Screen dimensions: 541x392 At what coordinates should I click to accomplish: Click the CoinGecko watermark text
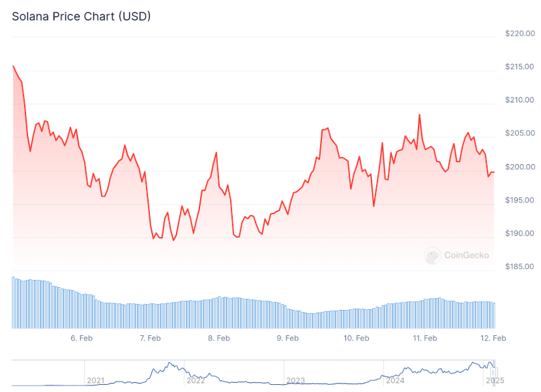pos(467,255)
